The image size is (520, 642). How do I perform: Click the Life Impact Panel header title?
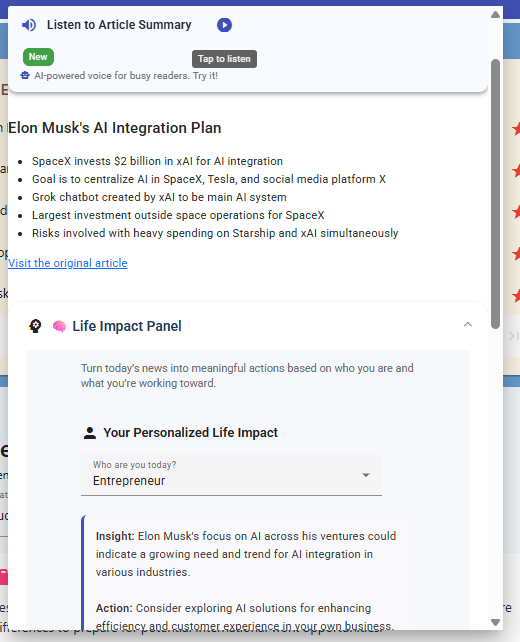click(x=127, y=326)
